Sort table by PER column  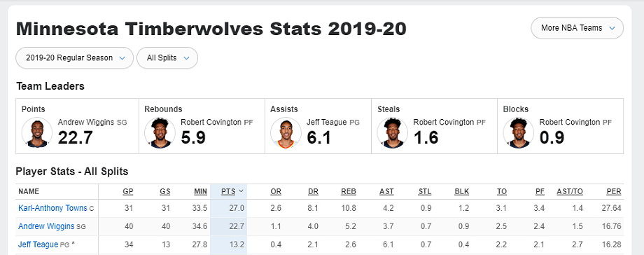tap(614, 192)
